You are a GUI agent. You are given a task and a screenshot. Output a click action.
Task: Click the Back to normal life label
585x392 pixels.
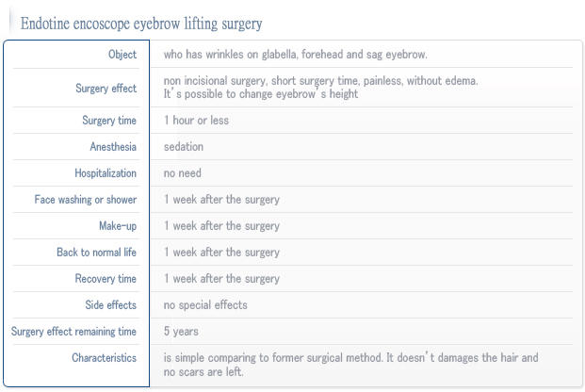click(97, 253)
